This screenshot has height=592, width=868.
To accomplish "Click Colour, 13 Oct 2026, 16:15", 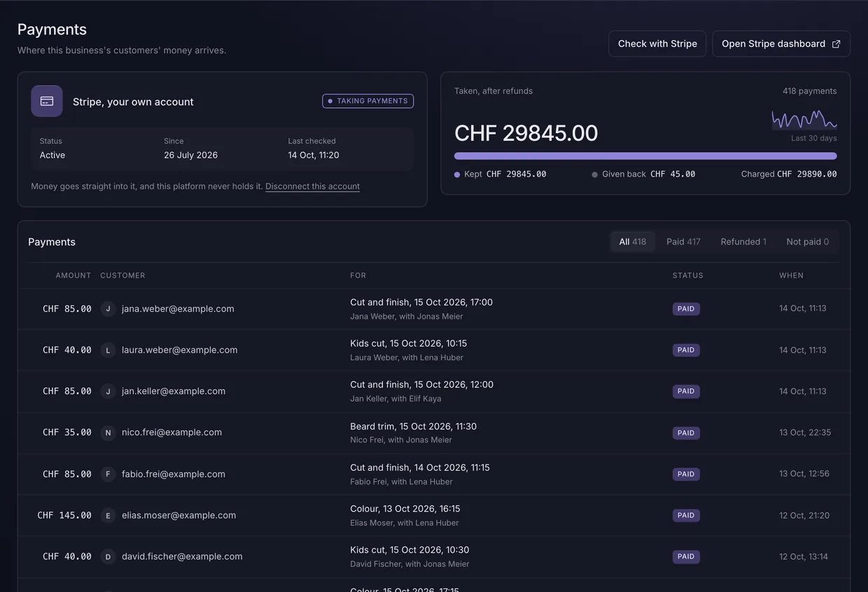I will pyautogui.click(x=405, y=509).
